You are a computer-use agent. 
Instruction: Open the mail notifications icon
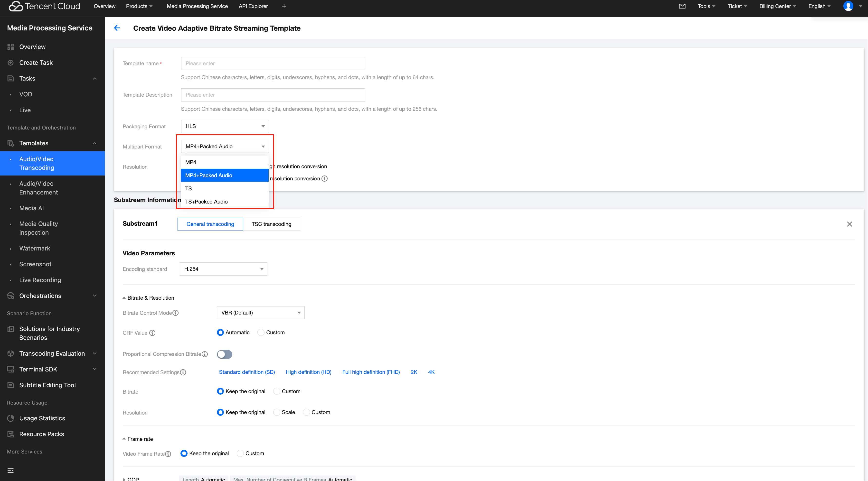pos(682,6)
